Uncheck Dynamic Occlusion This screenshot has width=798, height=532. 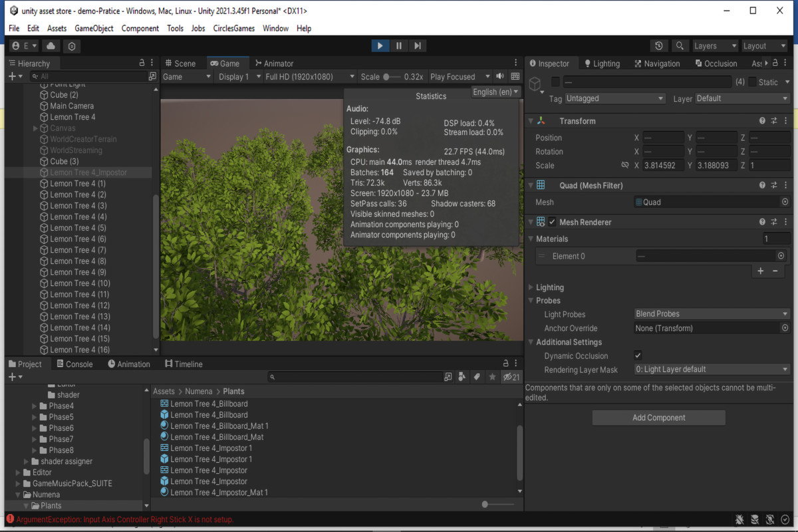(x=638, y=356)
